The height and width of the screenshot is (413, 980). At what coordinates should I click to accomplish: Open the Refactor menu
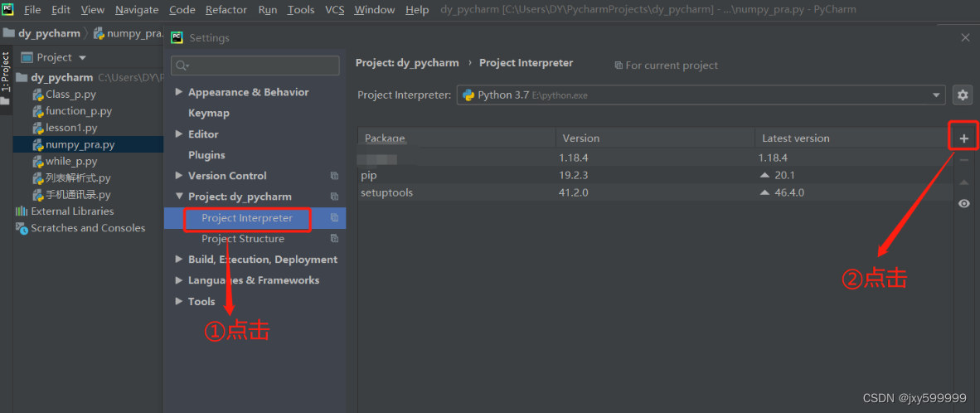[226, 9]
